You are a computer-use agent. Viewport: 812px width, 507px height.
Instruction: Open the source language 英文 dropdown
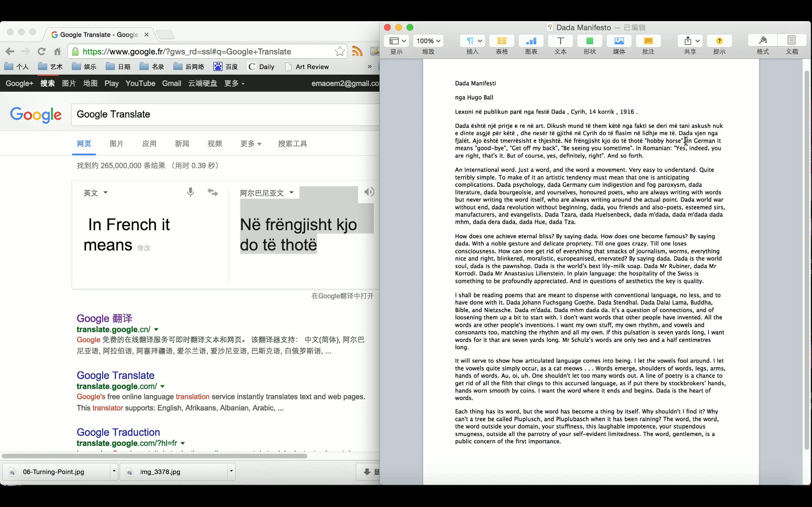pyautogui.click(x=95, y=193)
